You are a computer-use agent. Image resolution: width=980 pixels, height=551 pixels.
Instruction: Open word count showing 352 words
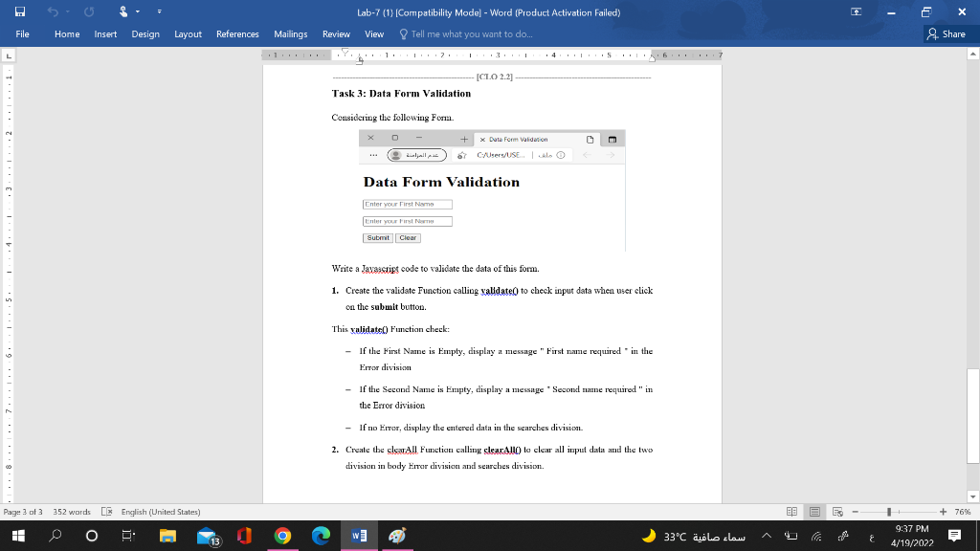click(72, 512)
